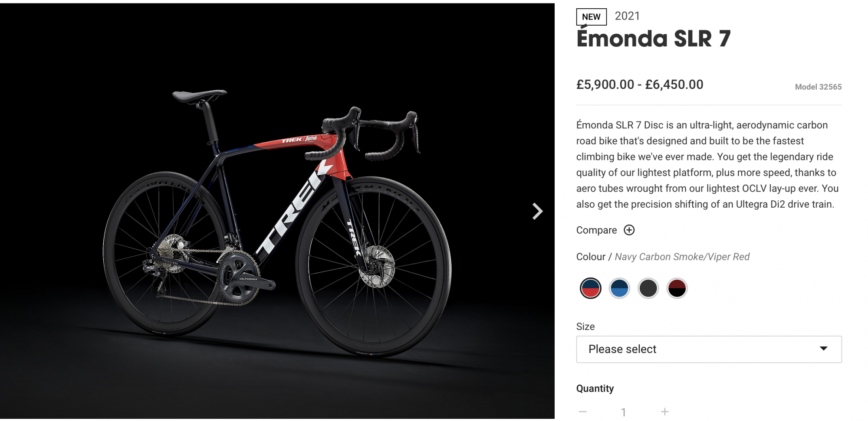The width and height of the screenshot is (868, 421).
Task: Click the Compare text link
Action: point(596,230)
